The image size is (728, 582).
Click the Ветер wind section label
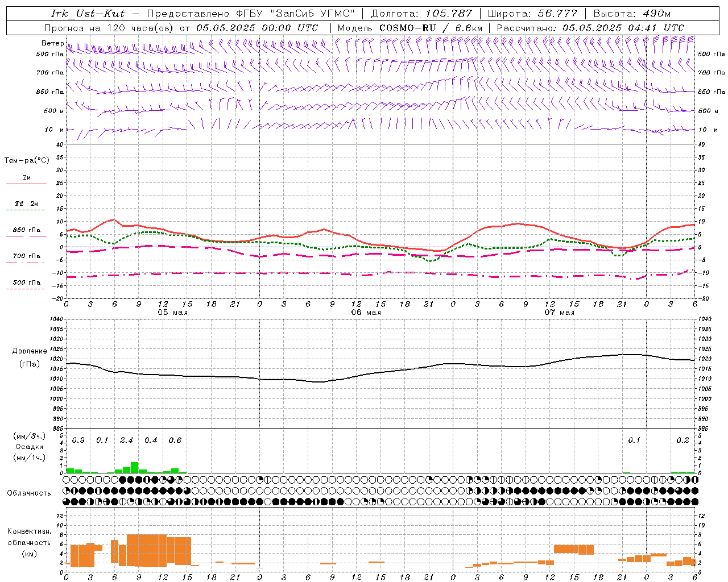[52, 43]
